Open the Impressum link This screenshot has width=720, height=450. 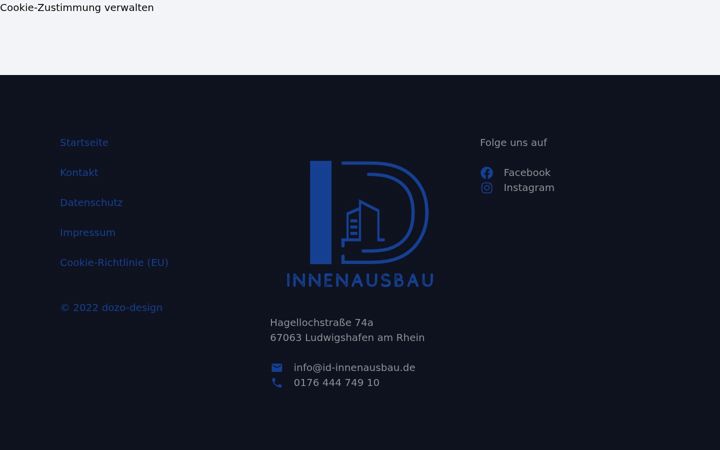pyautogui.click(x=88, y=233)
